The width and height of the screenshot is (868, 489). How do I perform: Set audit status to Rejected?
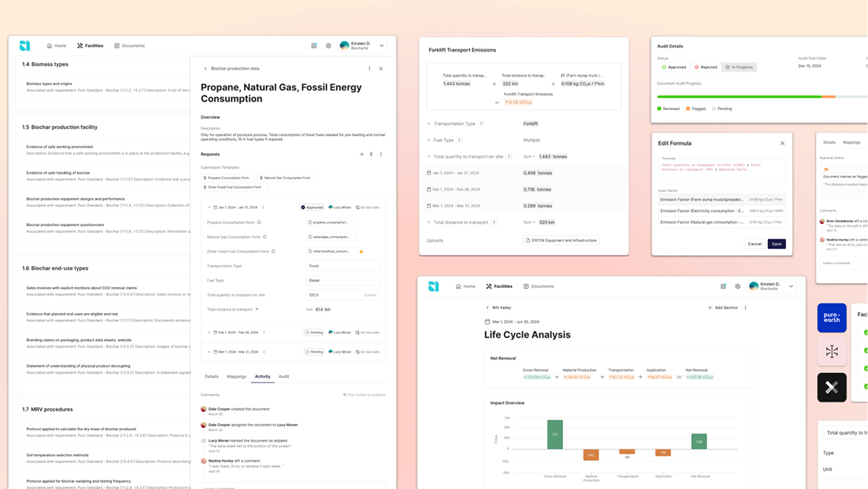[706, 67]
